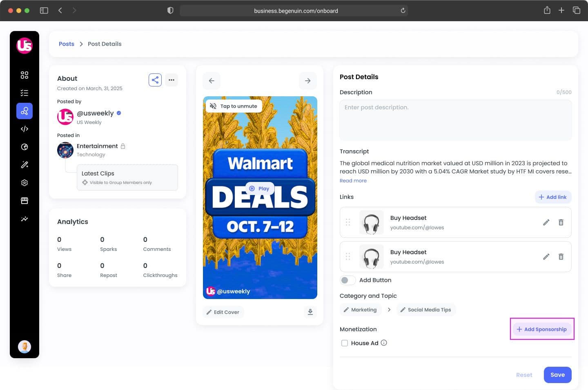
Task: Click the Posts breadcrumb link
Action: (x=67, y=44)
